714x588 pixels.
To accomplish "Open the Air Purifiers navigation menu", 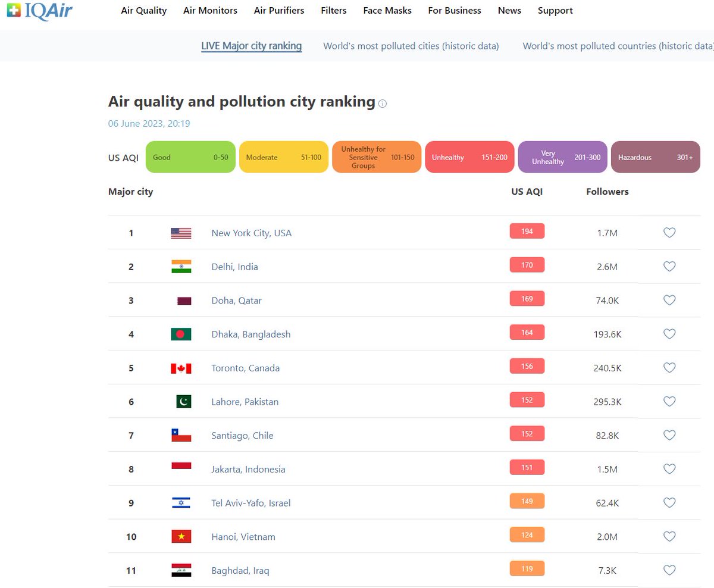I will tap(279, 10).
